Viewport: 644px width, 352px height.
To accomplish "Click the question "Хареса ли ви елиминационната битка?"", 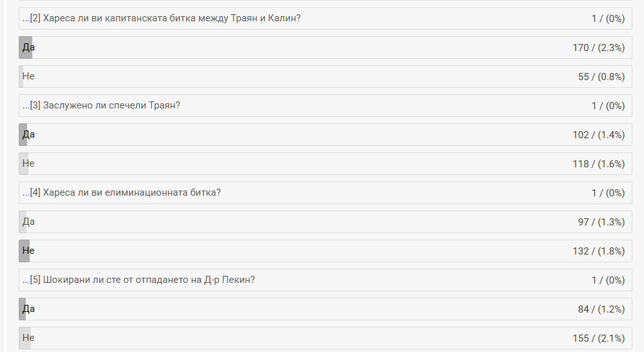I will (125, 193).
